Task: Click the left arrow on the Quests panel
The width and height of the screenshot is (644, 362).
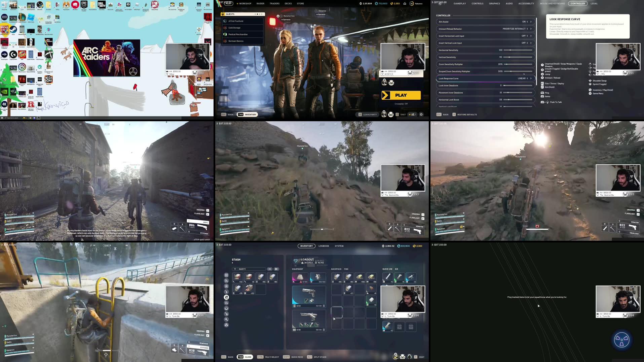Action: [x=256, y=14]
